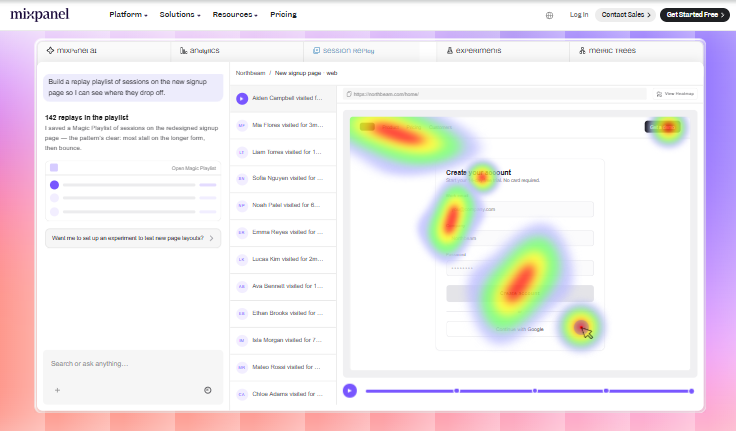The image size is (736, 431).
Task: Click Get Started Free button
Action: pos(695,15)
